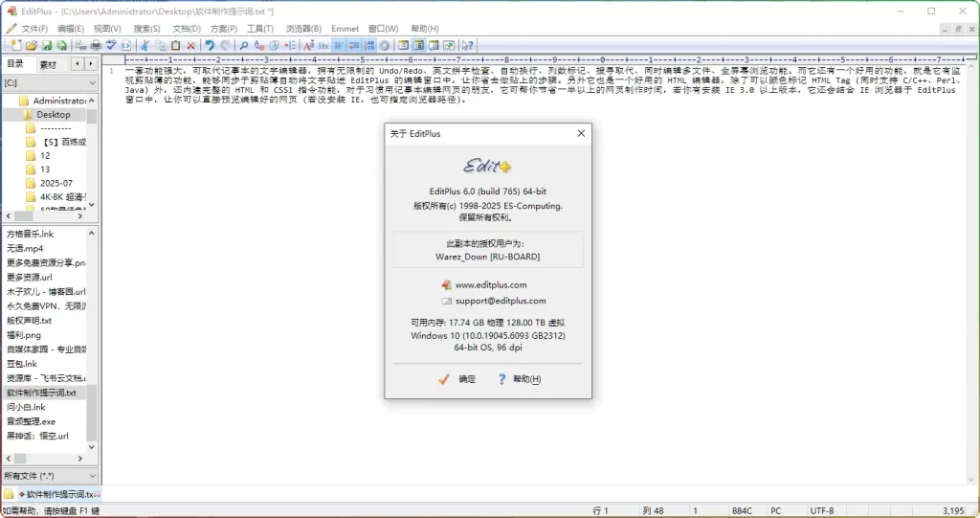Screen dimensions: 980x518
Task: Click the down arrow of the folder tree scrollbar
Action: 92,205
